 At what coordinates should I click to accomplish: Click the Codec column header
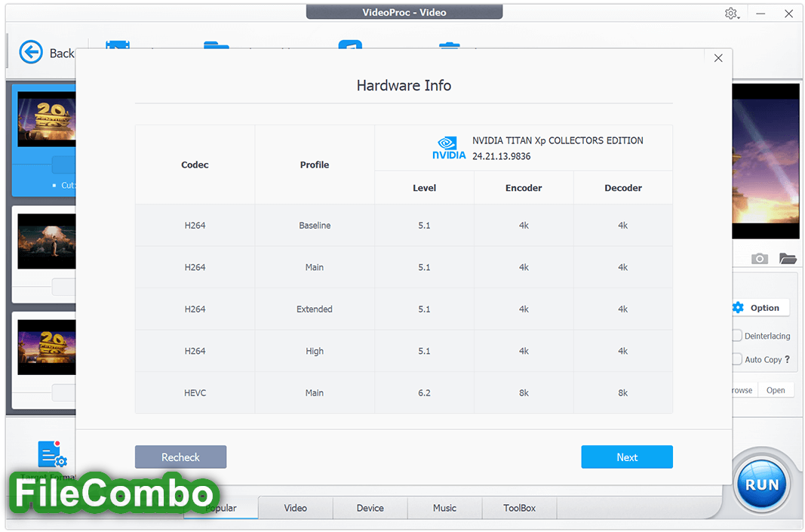[195, 165]
